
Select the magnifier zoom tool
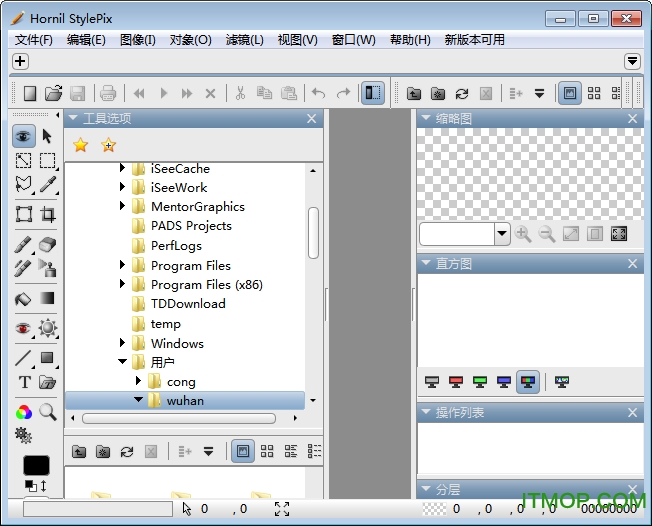(48, 412)
